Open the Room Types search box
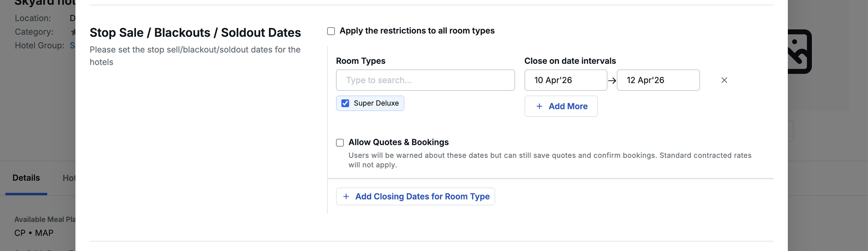This screenshot has width=868, height=251. [x=425, y=80]
